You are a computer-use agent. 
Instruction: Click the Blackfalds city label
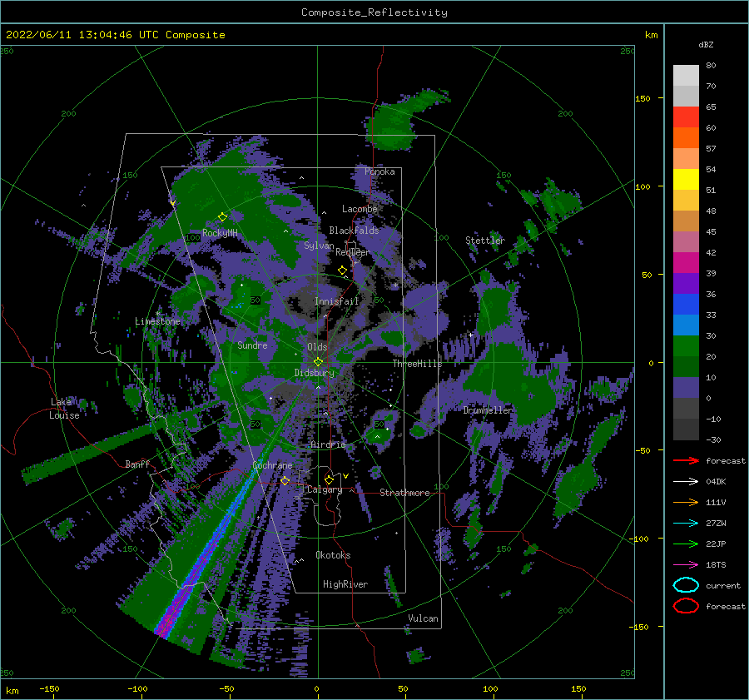pos(354,231)
